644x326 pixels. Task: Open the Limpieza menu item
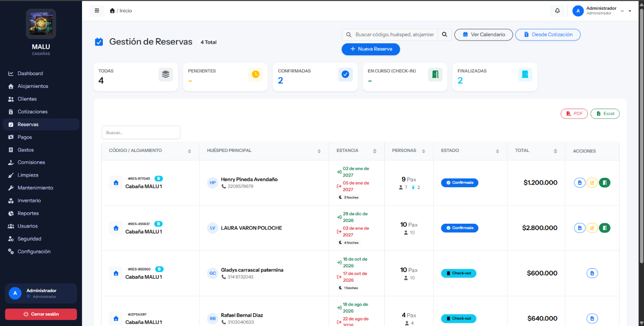(x=41, y=175)
